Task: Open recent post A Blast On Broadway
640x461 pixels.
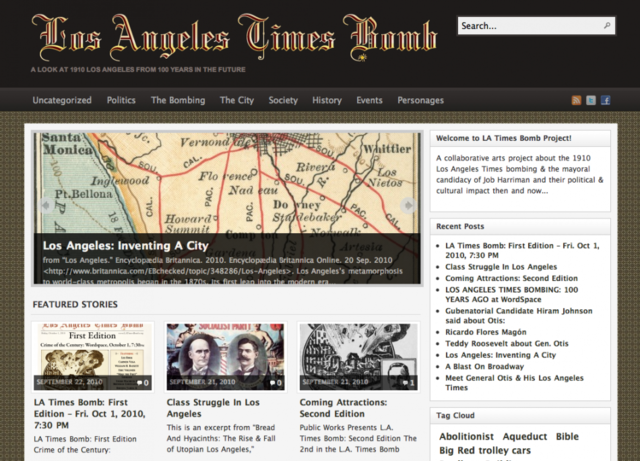Action: tap(484, 366)
